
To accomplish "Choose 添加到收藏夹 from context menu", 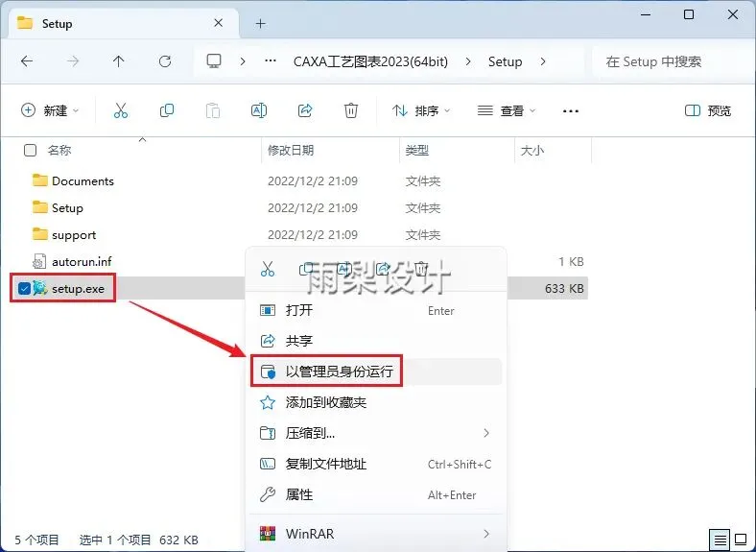I will click(x=376, y=402).
